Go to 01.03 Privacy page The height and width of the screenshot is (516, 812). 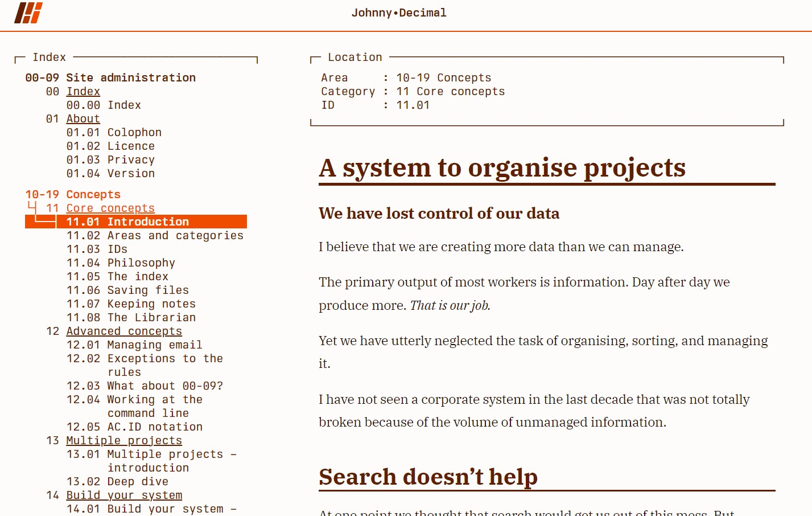(x=110, y=160)
